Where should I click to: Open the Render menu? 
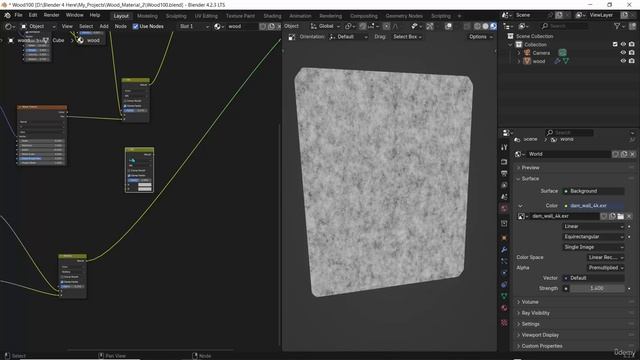(51, 15)
